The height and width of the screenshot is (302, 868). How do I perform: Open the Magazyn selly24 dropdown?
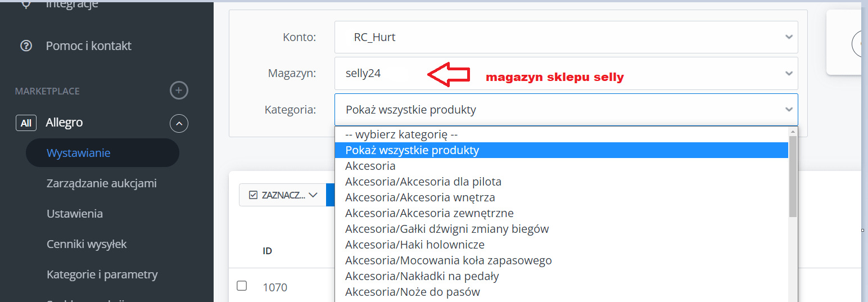pyautogui.click(x=566, y=73)
